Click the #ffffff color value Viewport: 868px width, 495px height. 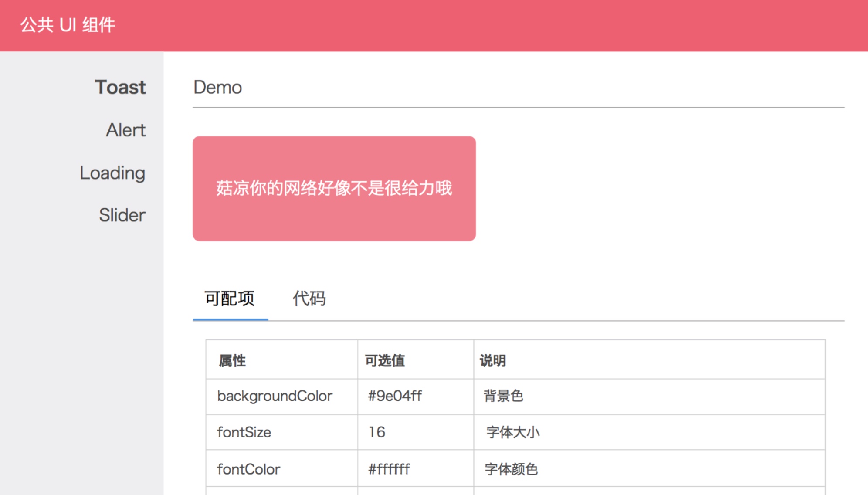pos(389,469)
